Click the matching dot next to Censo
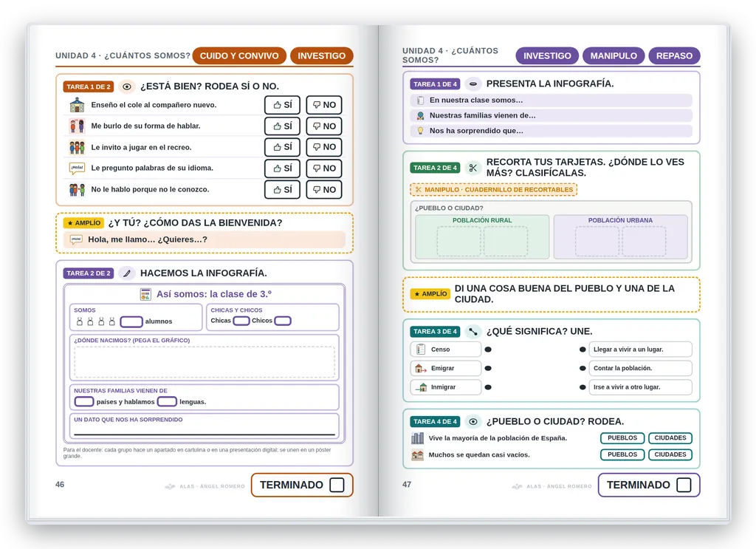Image resolution: width=756 pixels, height=549 pixels. [x=488, y=349]
